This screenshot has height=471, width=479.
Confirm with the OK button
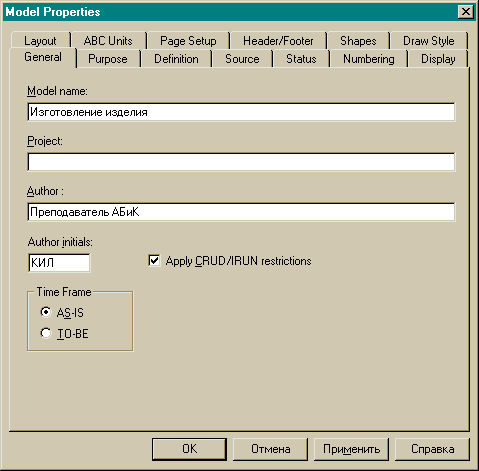pyautogui.click(x=189, y=449)
